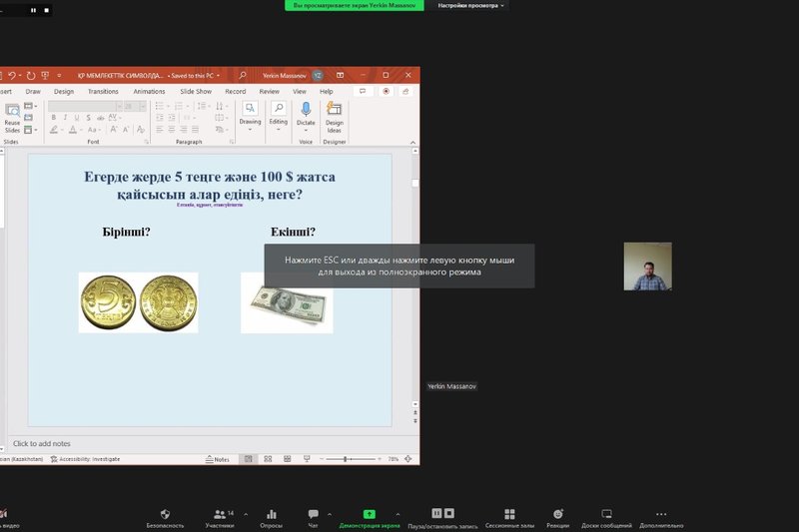
Task: Open breakout rooms (Сессионные залы) icon
Action: [x=509, y=514]
